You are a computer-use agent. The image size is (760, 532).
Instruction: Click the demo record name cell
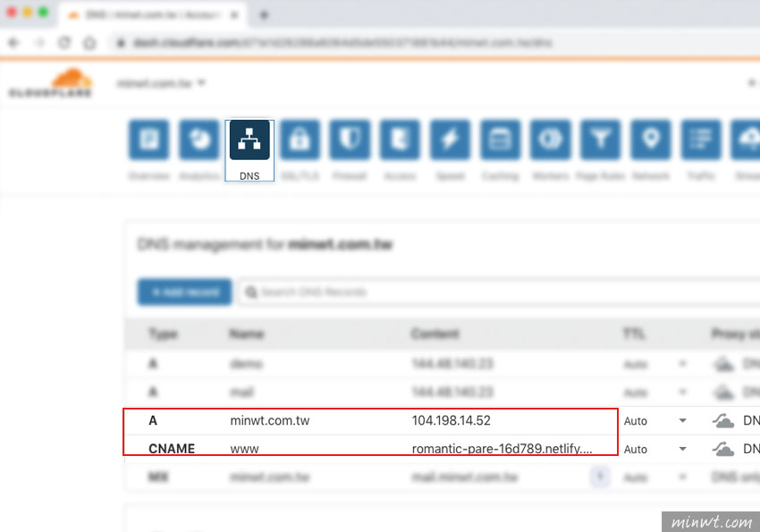[246, 364]
